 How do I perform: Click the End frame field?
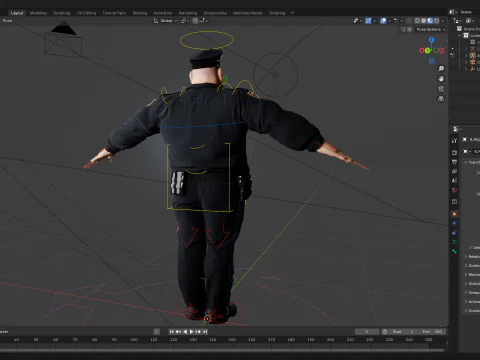pos(432,332)
